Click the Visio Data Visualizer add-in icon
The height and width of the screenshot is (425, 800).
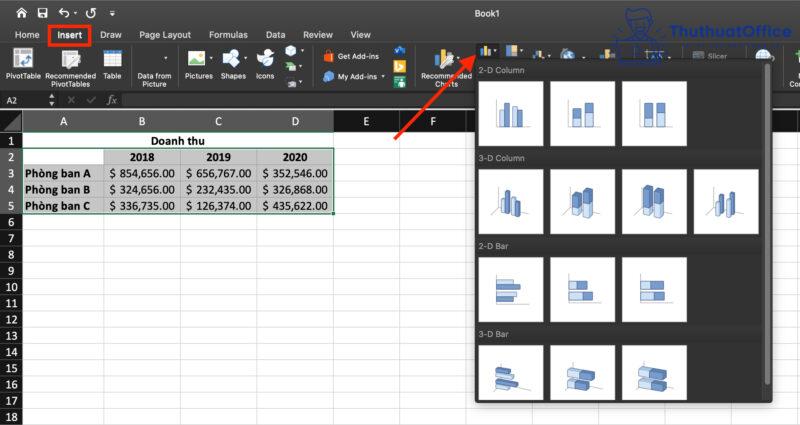pos(400,51)
